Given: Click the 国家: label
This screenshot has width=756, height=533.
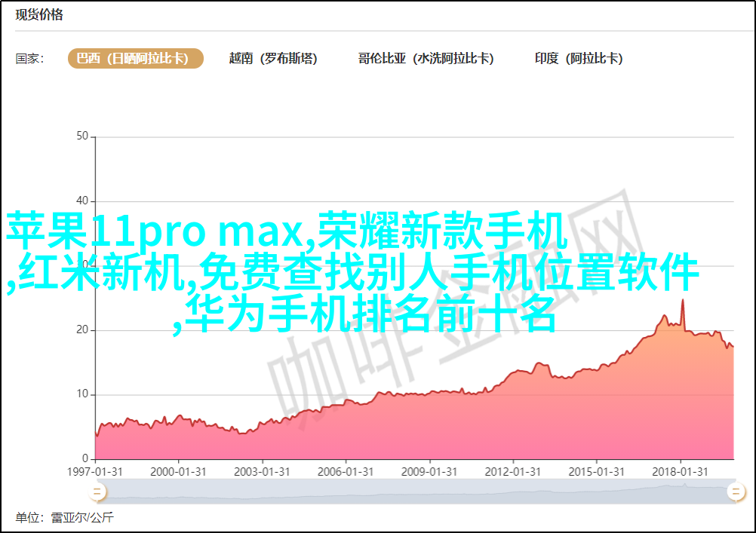Looking at the screenshot, I should [30, 59].
